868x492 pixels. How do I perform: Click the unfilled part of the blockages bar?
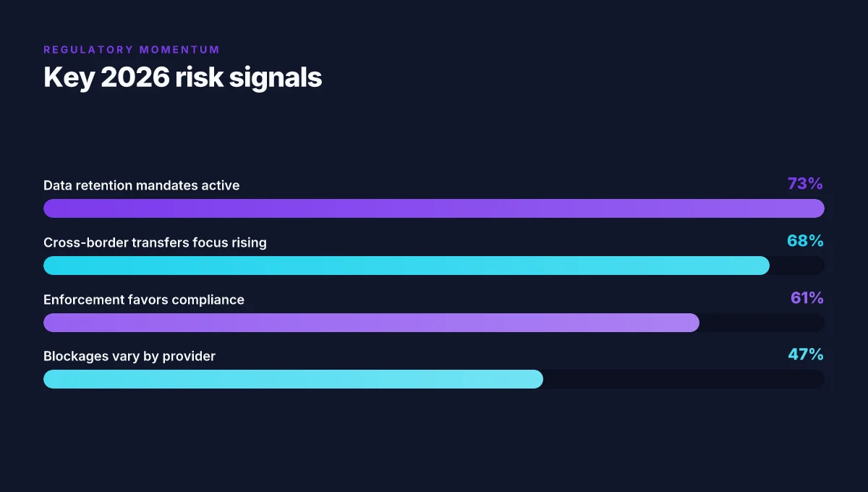pyautogui.click(x=684, y=379)
